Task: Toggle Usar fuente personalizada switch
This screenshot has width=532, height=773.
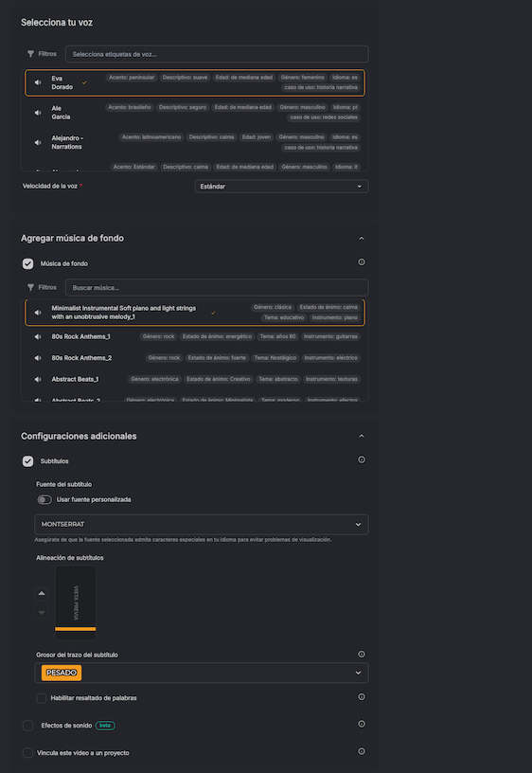Action: (44, 500)
